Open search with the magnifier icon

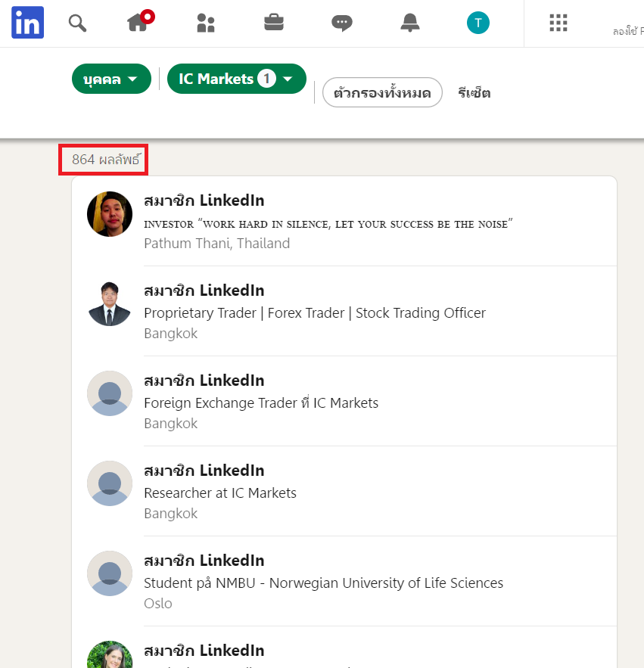[x=77, y=23]
